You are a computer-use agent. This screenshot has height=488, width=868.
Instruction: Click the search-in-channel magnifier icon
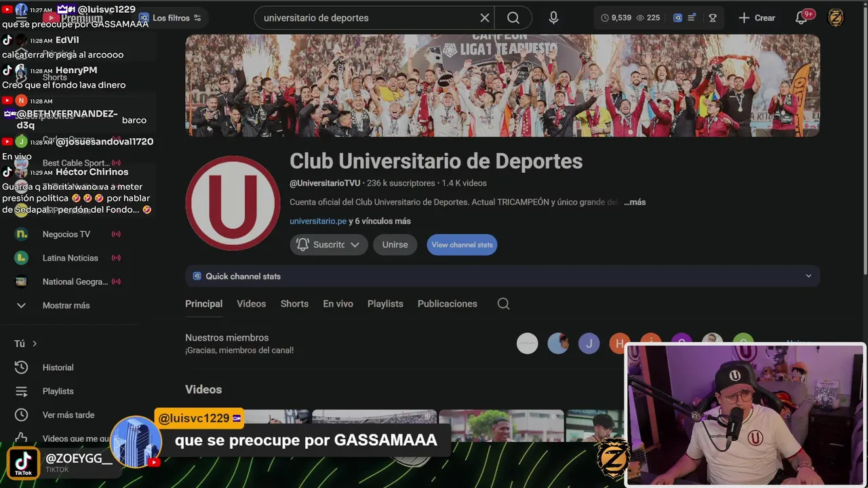tap(503, 304)
